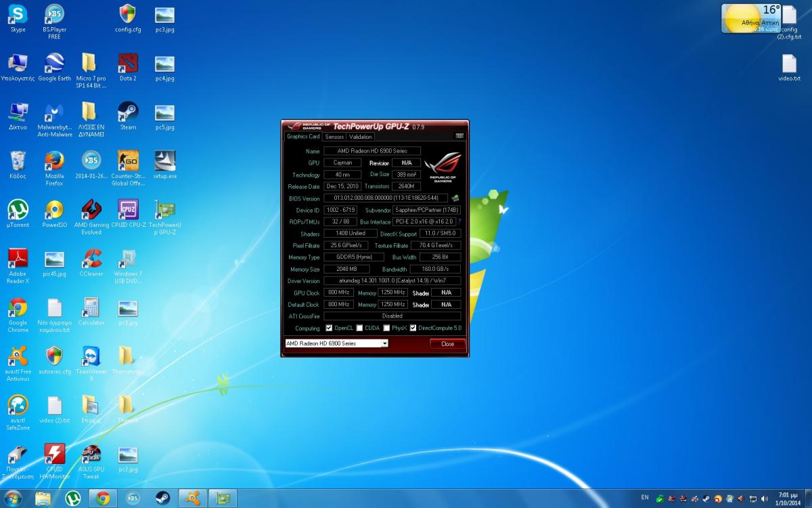812x508 pixels.
Task: Open Windows Explorer from the taskbar
Action: tap(43, 499)
